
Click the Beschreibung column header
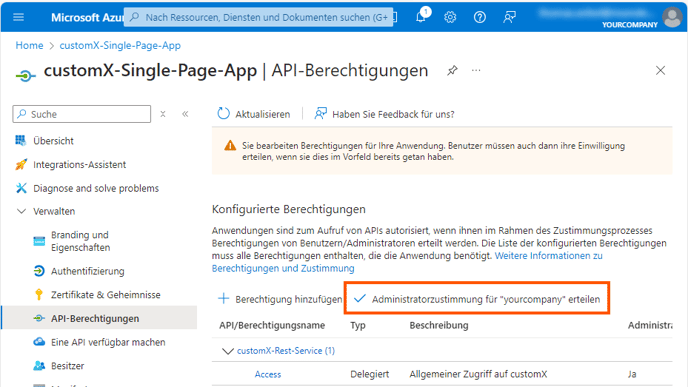click(439, 325)
